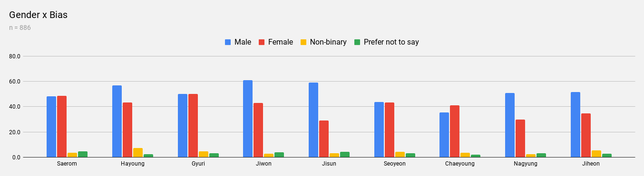This screenshot has width=644, height=176.
Task: Click the red Female legend swatch
Action: coord(262,42)
